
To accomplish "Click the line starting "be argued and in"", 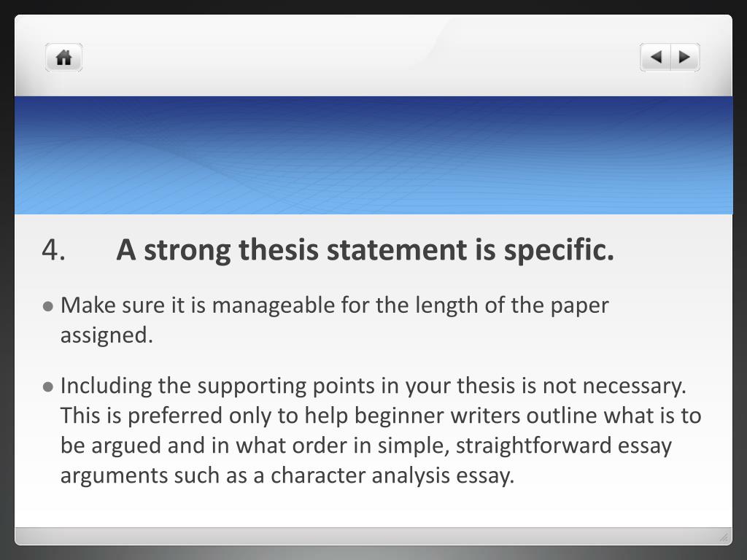I will click(x=365, y=446).
